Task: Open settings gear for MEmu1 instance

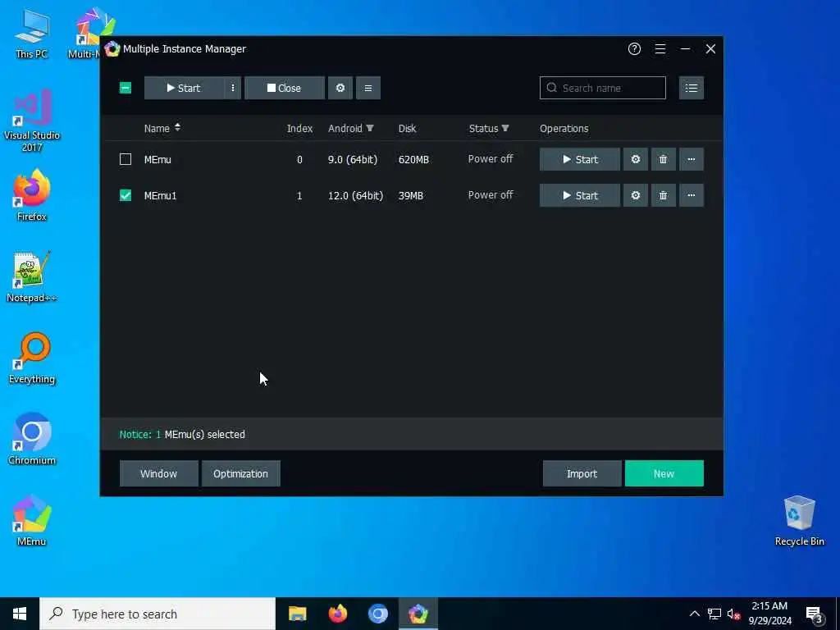Action: point(636,195)
